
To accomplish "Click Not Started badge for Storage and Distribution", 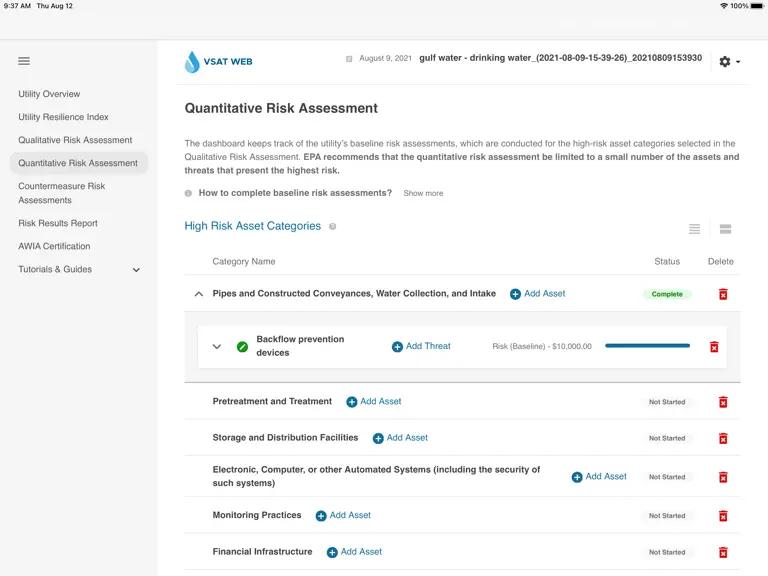I will 667,438.
